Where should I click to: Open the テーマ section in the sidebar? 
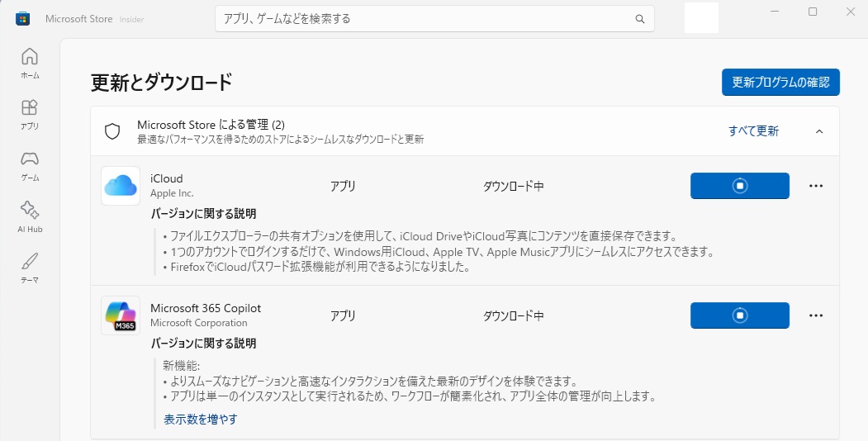coord(30,268)
